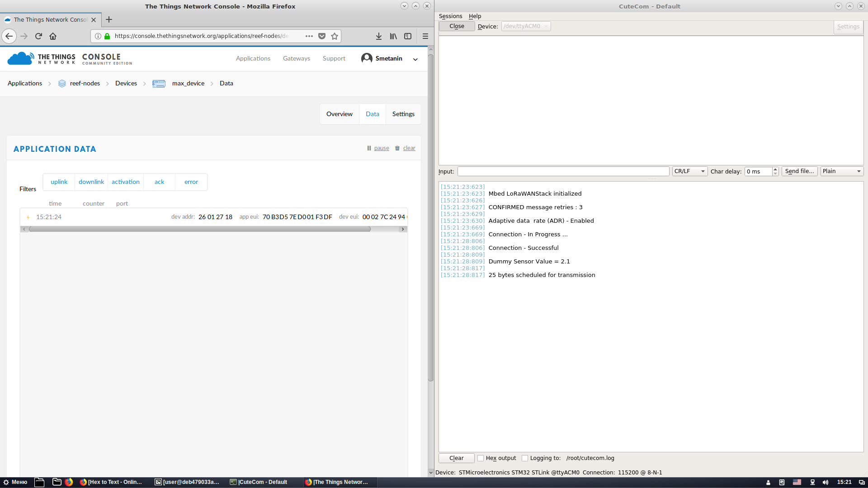Viewport: 868px width, 488px height.
Task: Click the Char delay 0 ms field
Action: 758,172
